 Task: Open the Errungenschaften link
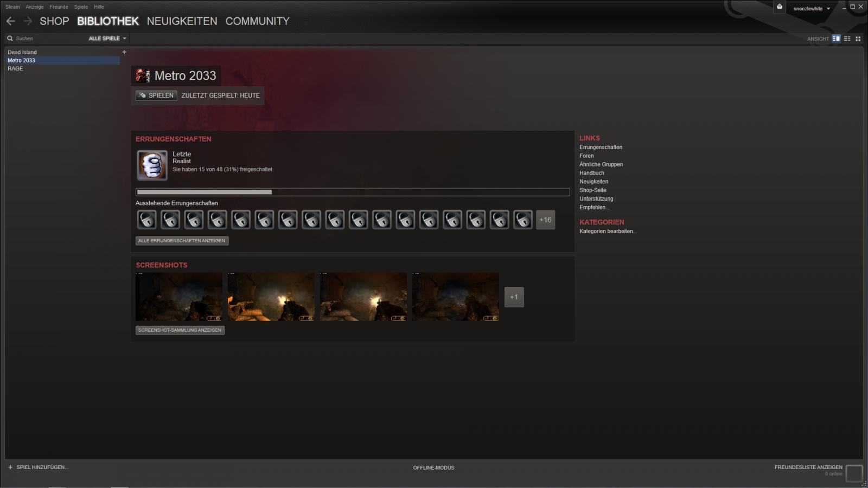[x=601, y=147]
